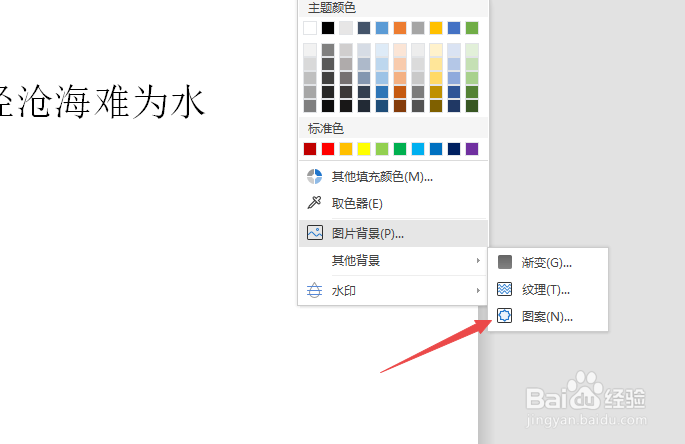Select orange-yellow standard color swatch
The image size is (685, 444).
pos(346,149)
